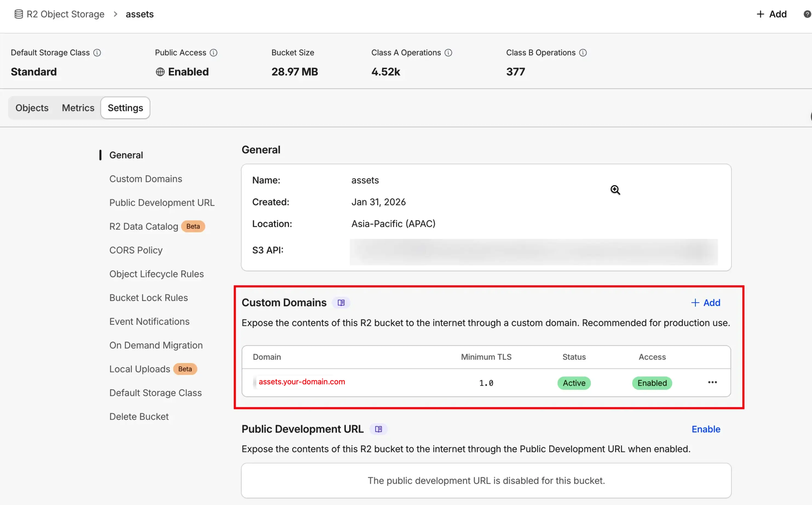Switch to the Metrics tab

coord(78,108)
